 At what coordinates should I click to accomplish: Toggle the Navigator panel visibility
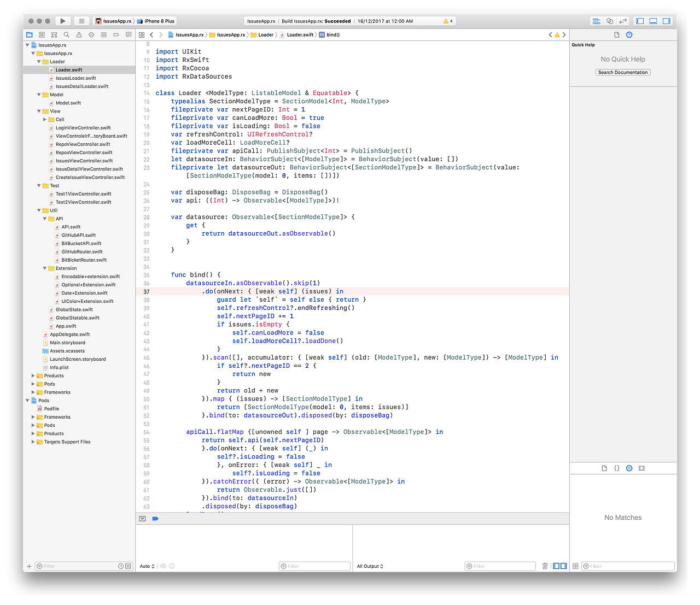point(640,21)
